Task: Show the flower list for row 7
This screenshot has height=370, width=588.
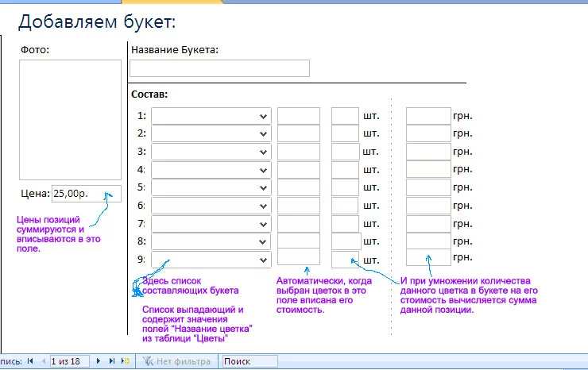Action: coord(263,224)
